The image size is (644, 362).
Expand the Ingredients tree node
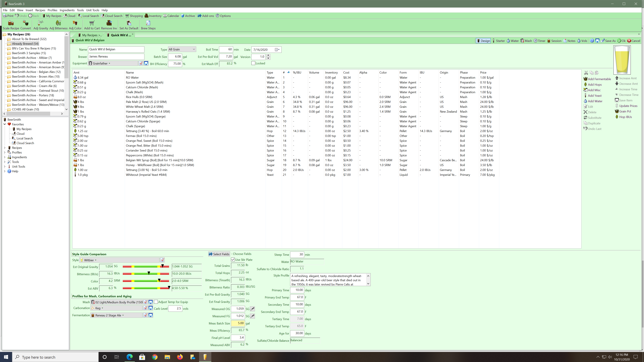[5, 157]
